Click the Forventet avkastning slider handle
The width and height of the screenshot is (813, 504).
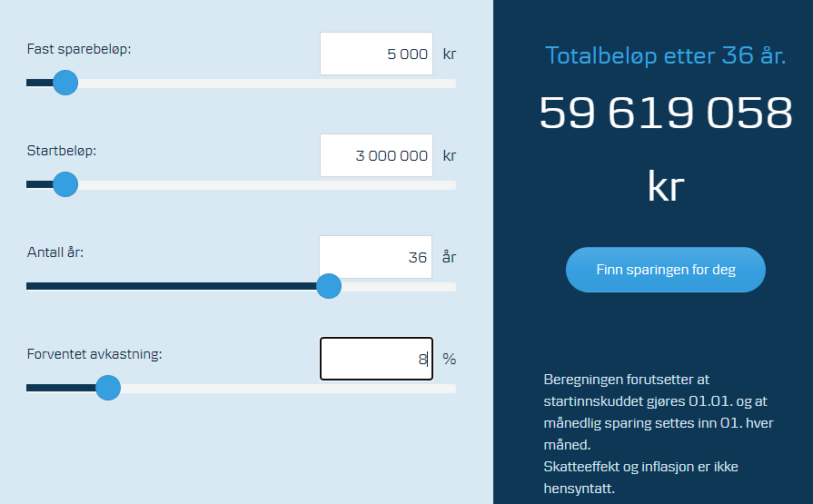tap(108, 388)
